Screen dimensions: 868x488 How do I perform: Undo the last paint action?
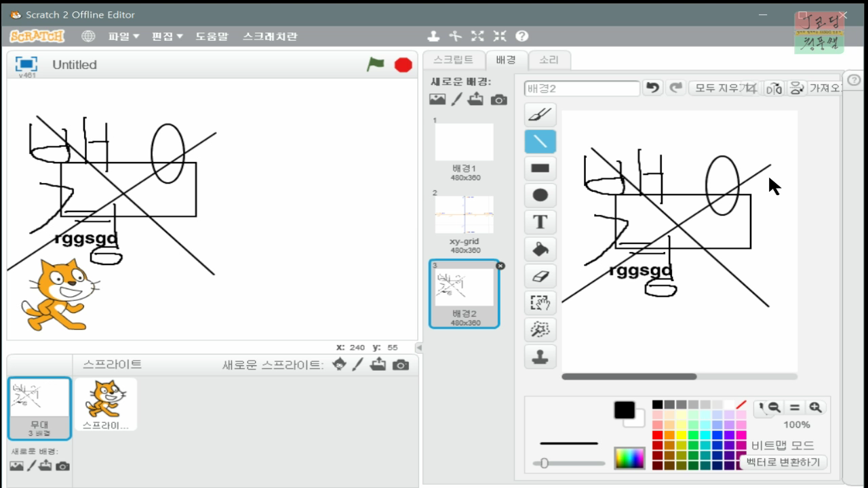(x=652, y=87)
